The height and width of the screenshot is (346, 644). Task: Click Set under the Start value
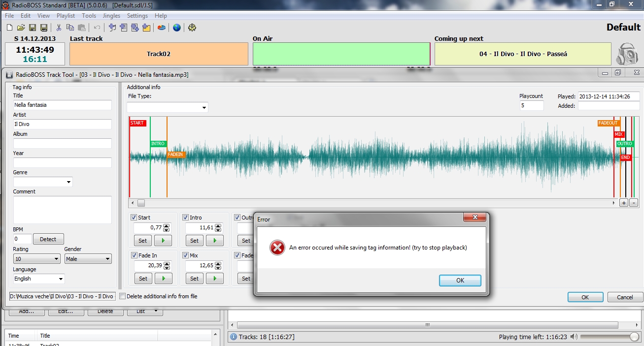[x=143, y=241]
